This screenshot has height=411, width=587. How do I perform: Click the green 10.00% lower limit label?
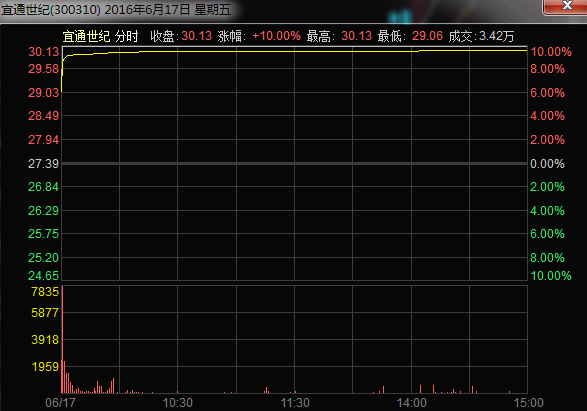tap(551, 275)
